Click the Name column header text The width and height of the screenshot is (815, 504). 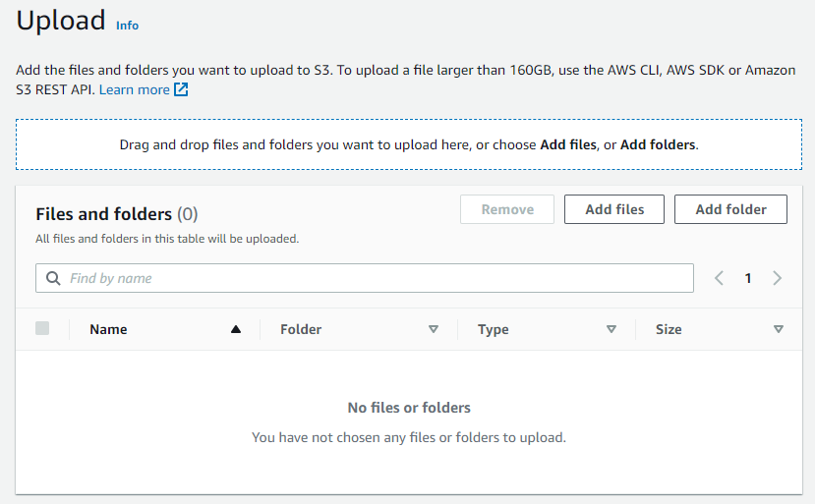108,329
